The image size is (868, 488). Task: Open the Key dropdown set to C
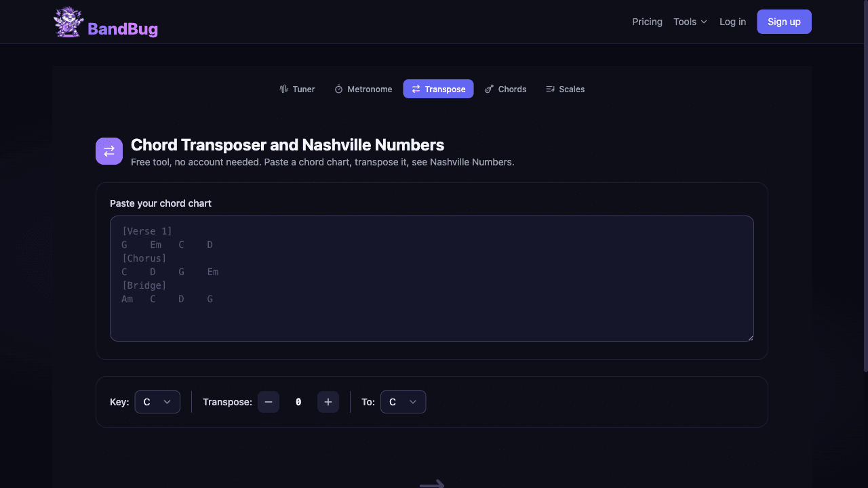[x=157, y=401]
